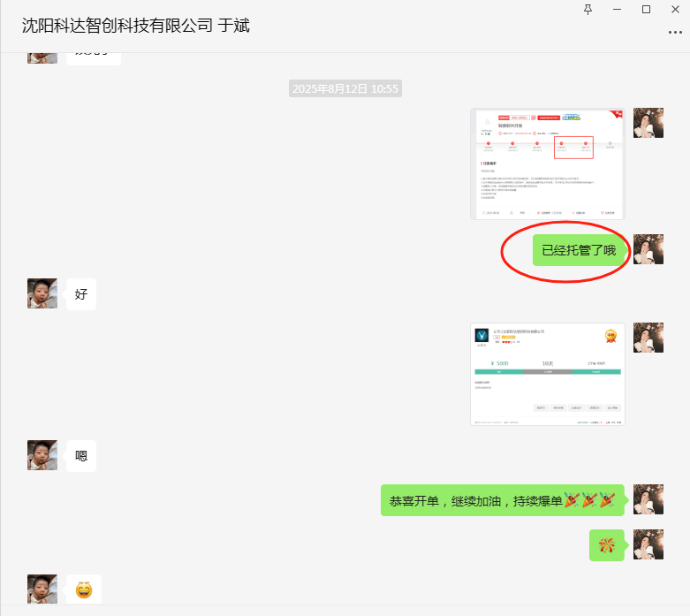Open contact avatar beside the 好 message
The width and height of the screenshot is (690, 616).
(x=42, y=293)
